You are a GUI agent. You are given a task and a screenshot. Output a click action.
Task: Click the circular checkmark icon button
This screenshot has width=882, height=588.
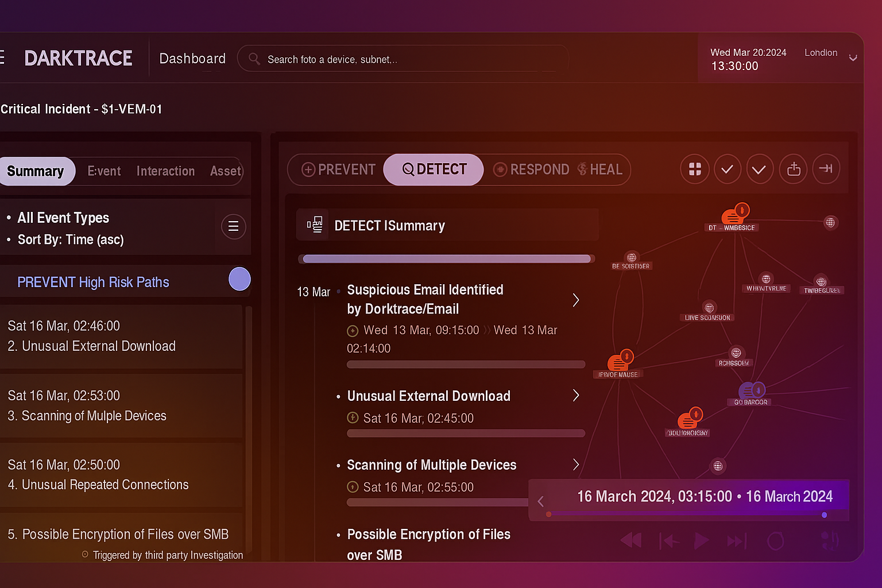pos(727,169)
